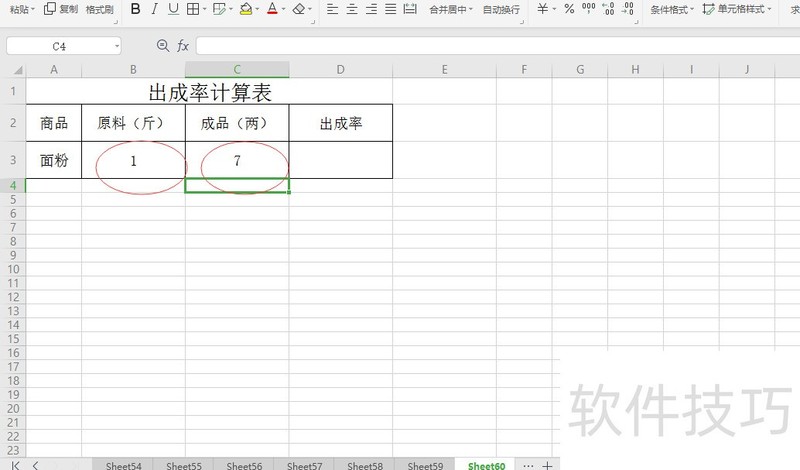Click the 格式刷 format painter button
The width and height of the screenshot is (800, 470).
pyautogui.click(x=99, y=9)
